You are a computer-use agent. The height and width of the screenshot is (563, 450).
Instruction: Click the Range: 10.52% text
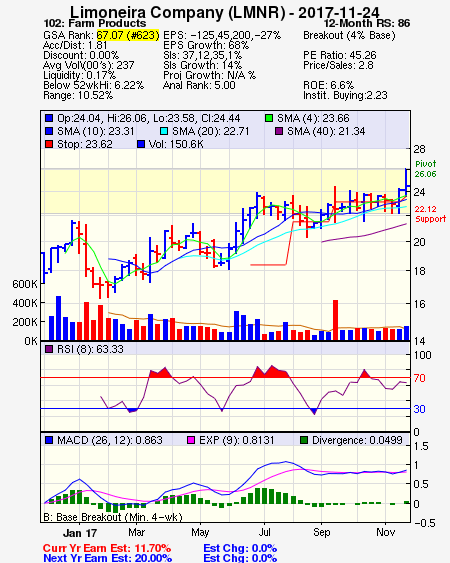(78, 96)
